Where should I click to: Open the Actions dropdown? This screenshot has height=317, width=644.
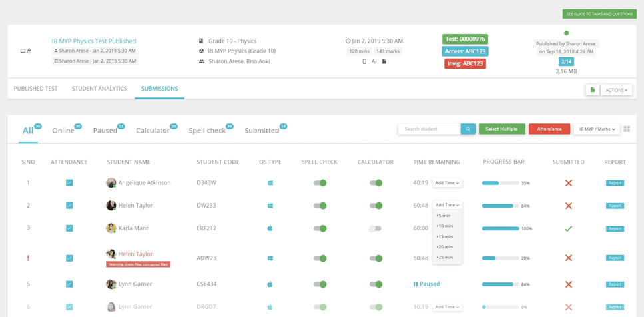(x=616, y=90)
